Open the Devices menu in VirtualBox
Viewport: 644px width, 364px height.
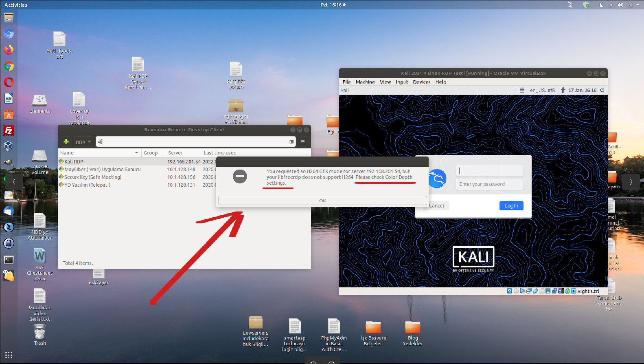(421, 82)
